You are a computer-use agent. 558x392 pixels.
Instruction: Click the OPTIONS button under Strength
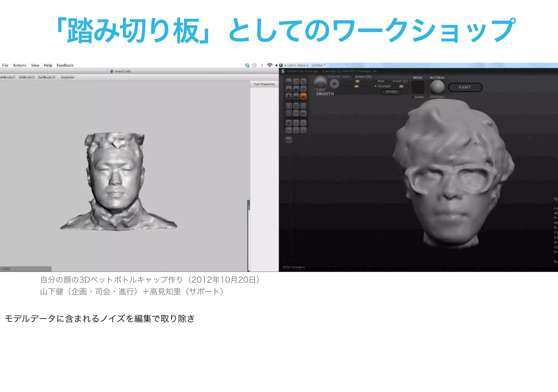(x=391, y=92)
